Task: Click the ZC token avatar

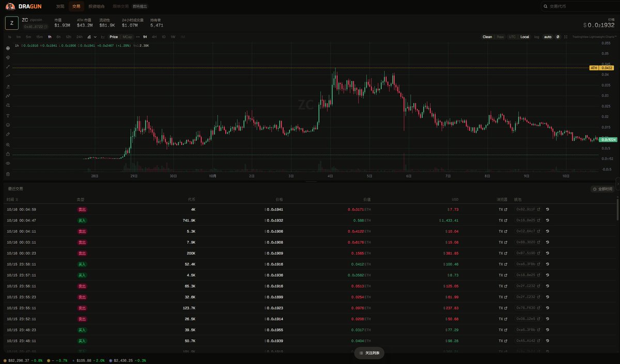Action: (x=12, y=23)
